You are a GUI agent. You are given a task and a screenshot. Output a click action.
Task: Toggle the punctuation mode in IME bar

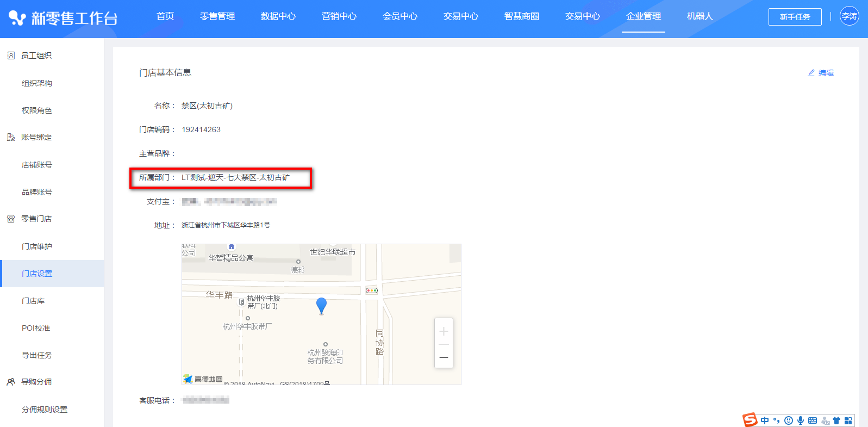click(x=777, y=420)
